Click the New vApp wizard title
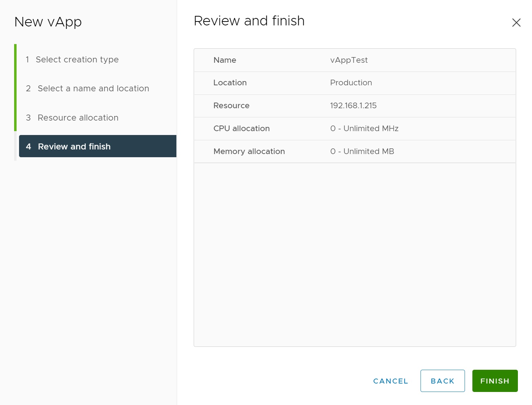The width and height of the screenshot is (532, 405). pyautogui.click(x=48, y=22)
